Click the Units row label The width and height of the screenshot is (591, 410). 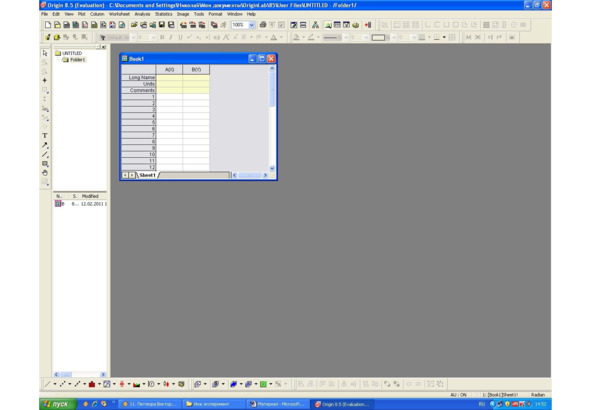click(139, 84)
